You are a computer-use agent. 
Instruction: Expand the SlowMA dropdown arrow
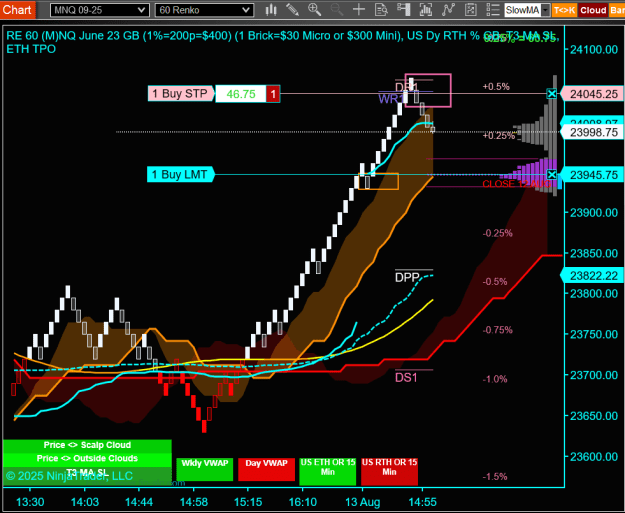(x=546, y=10)
